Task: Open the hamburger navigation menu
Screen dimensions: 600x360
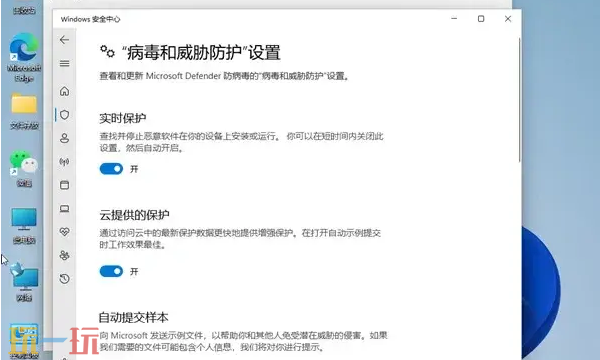Action: 64,63
